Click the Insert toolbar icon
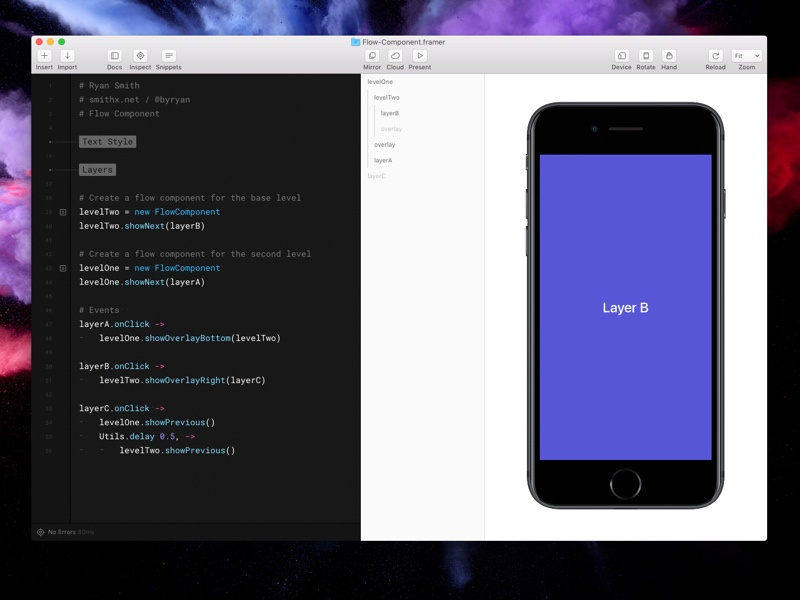The width and height of the screenshot is (800, 600). point(44,56)
